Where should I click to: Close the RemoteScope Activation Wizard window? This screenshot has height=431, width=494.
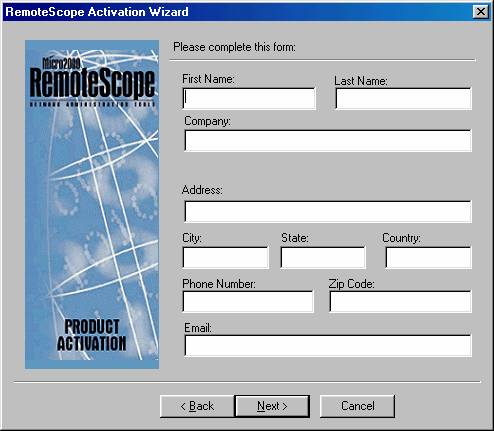tap(481, 12)
